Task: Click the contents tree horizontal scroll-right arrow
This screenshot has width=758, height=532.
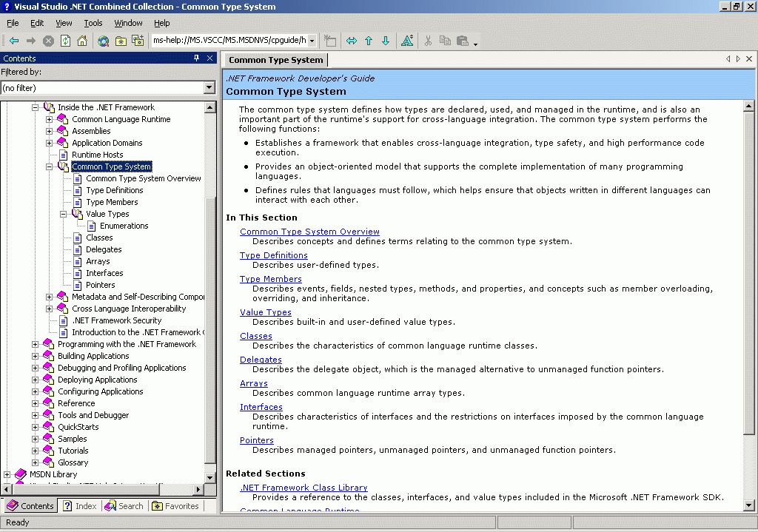Action: (x=198, y=489)
